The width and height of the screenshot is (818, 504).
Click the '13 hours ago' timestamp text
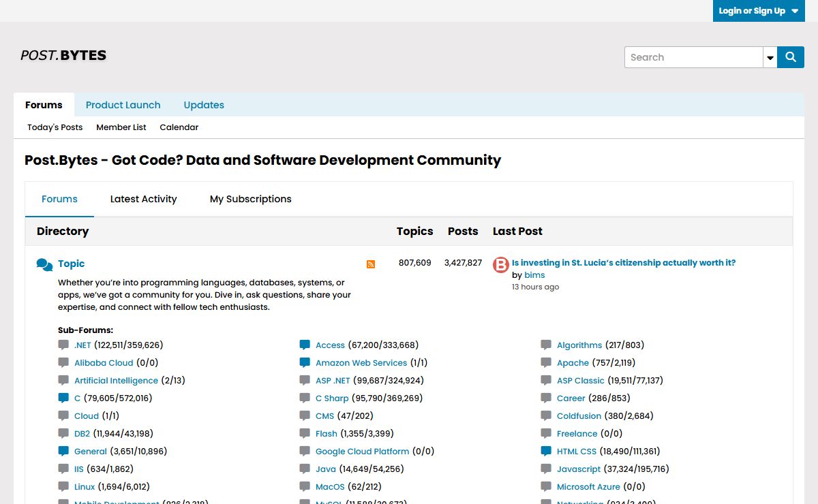[x=536, y=287]
